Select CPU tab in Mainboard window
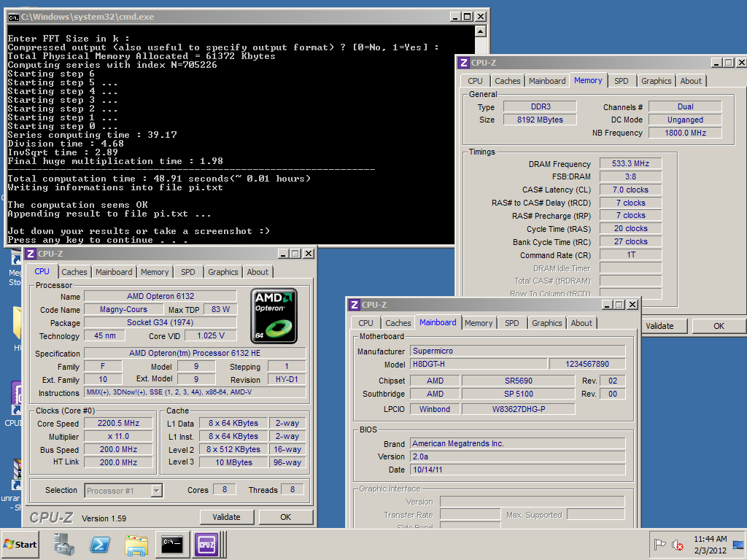This screenshot has height=560, width=747. [366, 323]
